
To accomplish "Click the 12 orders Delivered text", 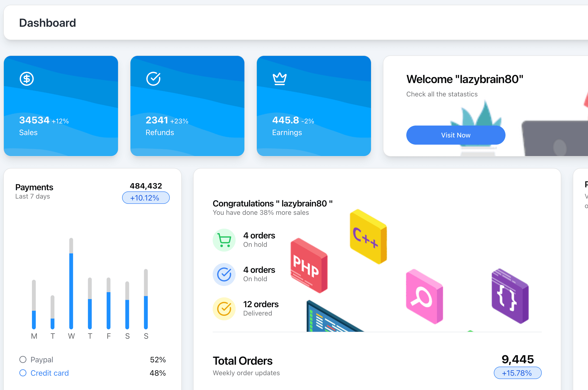I will coord(261,308).
